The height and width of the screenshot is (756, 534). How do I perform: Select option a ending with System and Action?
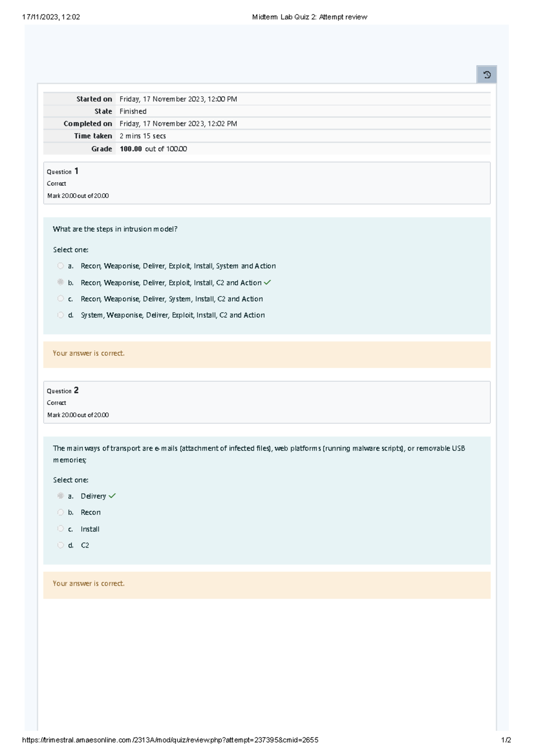click(x=61, y=266)
